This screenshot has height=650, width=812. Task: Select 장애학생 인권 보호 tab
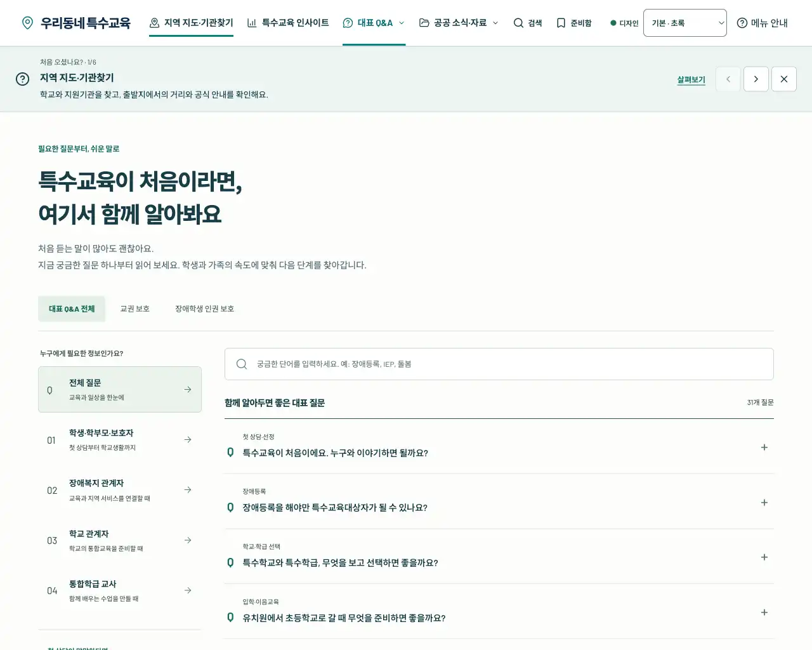coord(205,309)
